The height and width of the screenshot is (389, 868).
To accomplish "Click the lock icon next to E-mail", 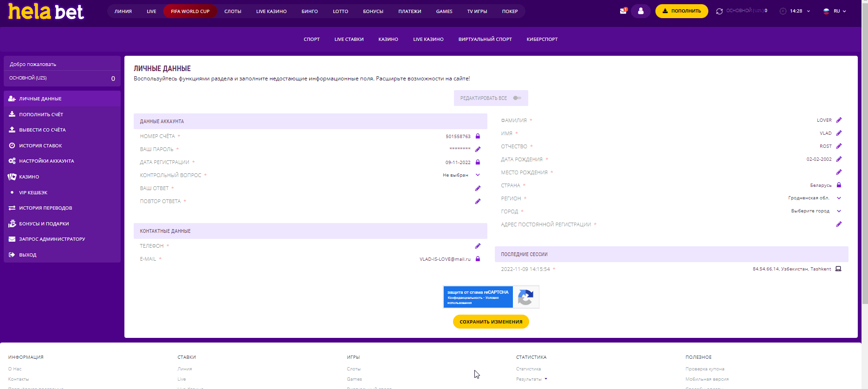I will (478, 259).
